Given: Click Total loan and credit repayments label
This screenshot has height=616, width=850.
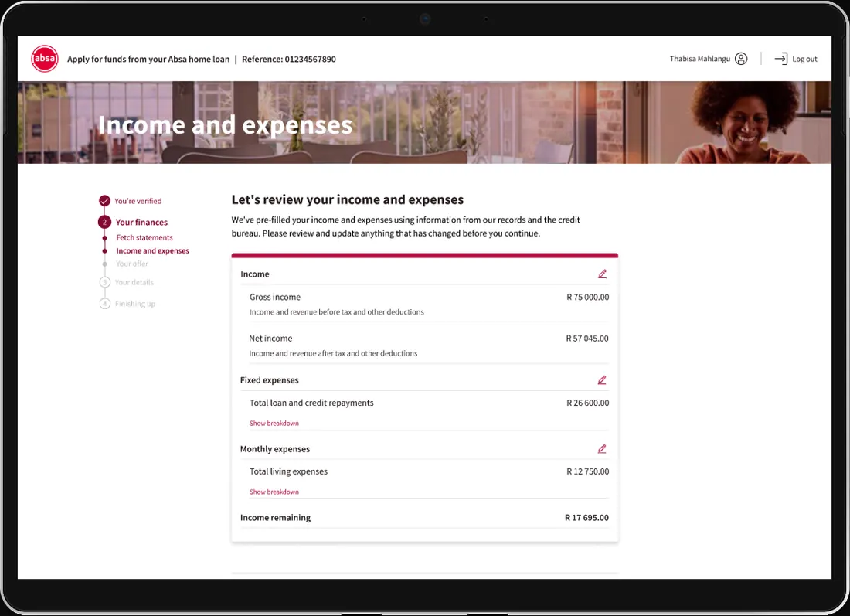Looking at the screenshot, I should (x=311, y=403).
